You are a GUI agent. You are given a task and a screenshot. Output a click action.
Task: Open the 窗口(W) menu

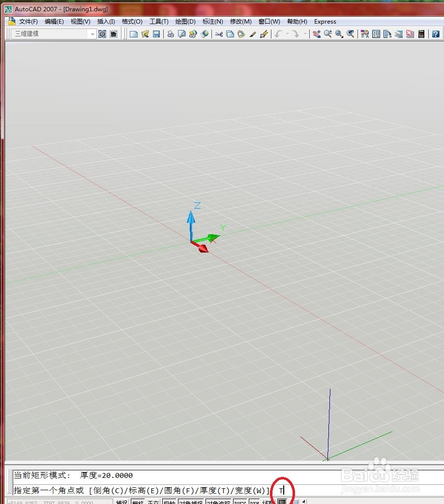tap(269, 22)
